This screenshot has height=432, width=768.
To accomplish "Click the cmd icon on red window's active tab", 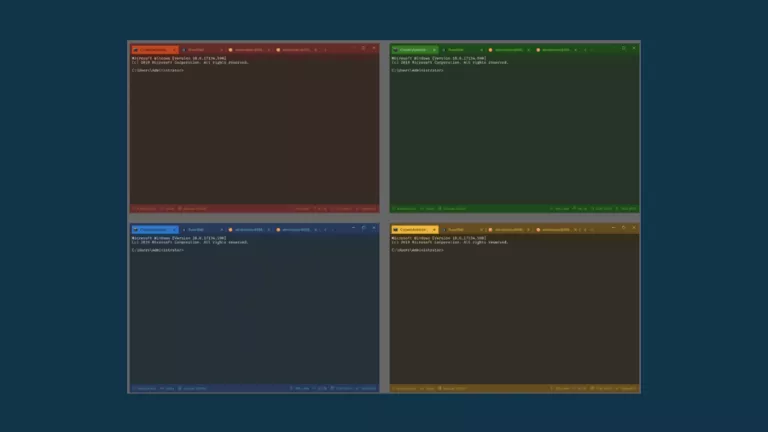I will click(x=136, y=50).
